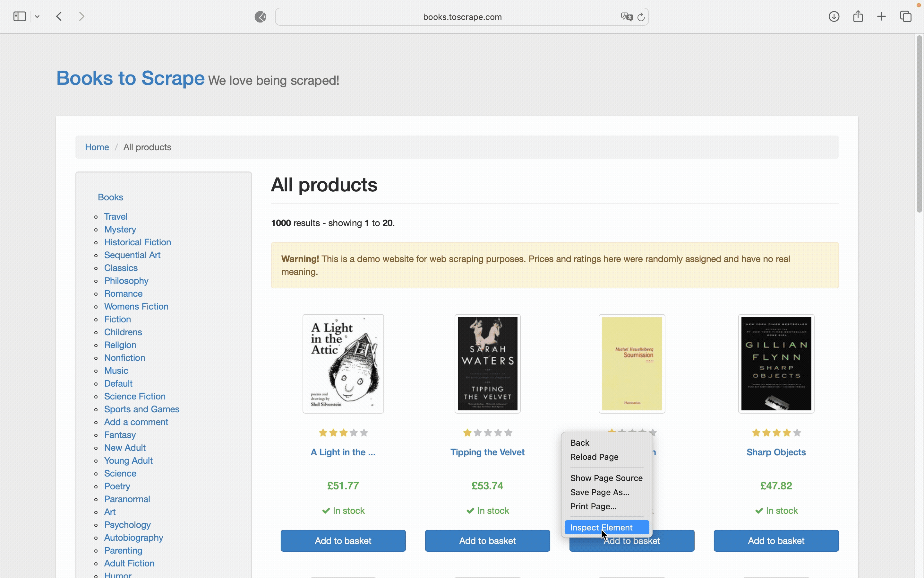Viewport: 924px width, 578px height.
Task: Open the Historical Fiction category
Action: 137,242
